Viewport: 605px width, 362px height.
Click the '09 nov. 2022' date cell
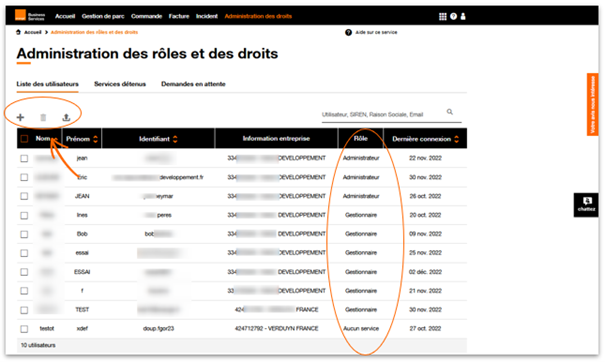pyautogui.click(x=425, y=234)
